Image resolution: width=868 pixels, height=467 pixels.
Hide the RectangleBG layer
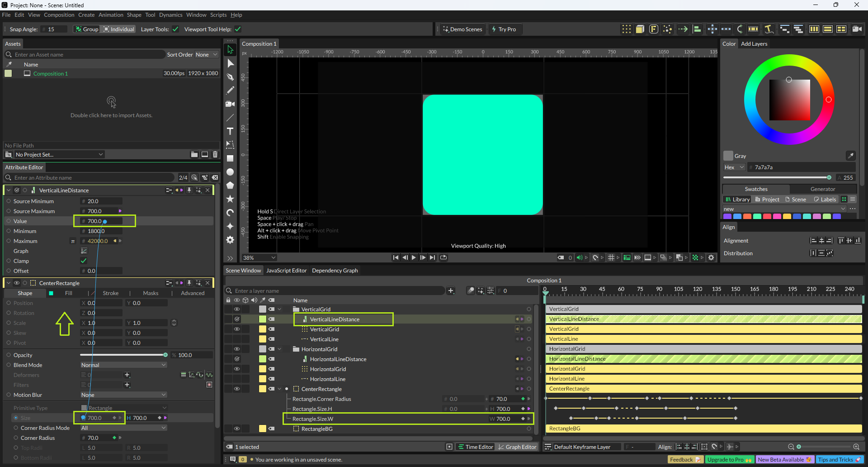point(236,429)
